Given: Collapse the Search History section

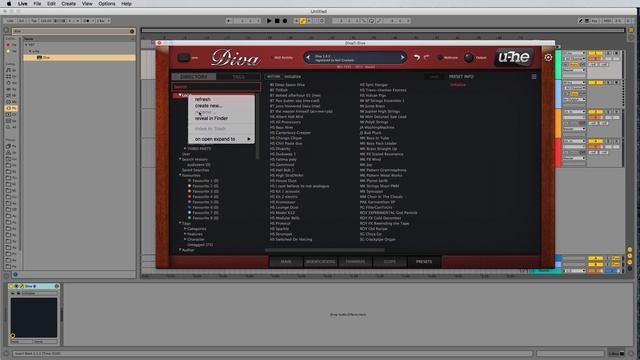Looking at the screenshot, I should coord(180,159).
